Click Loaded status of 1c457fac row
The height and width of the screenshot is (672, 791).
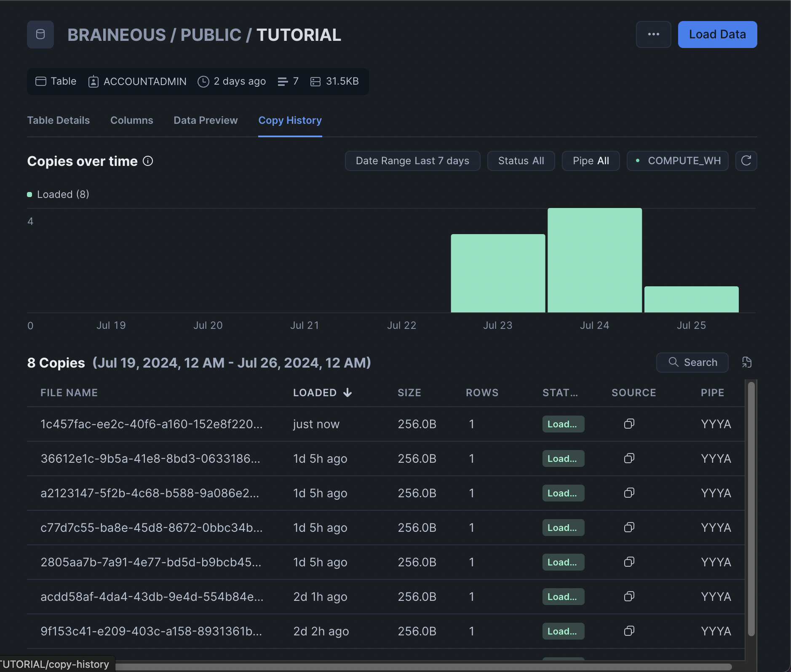click(x=563, y=424)
